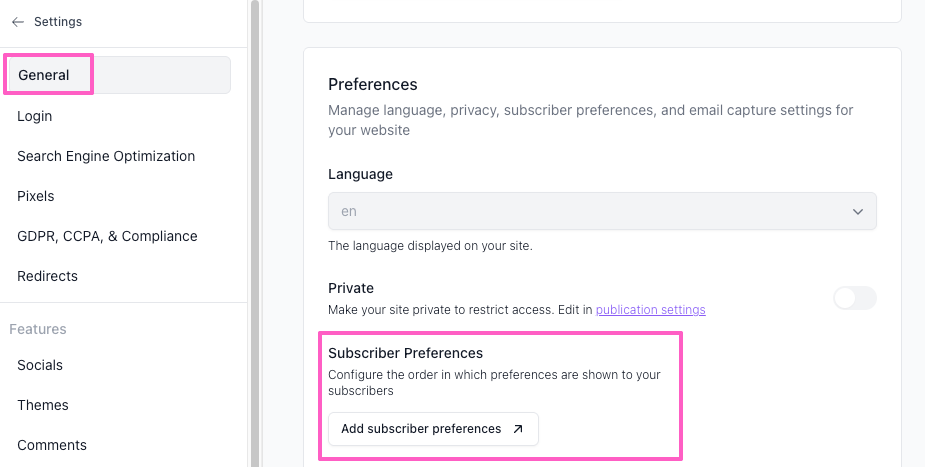Go to Search Engine Optimization settings
This screenshot has height=467, width=925.
(x=106, y=156)
